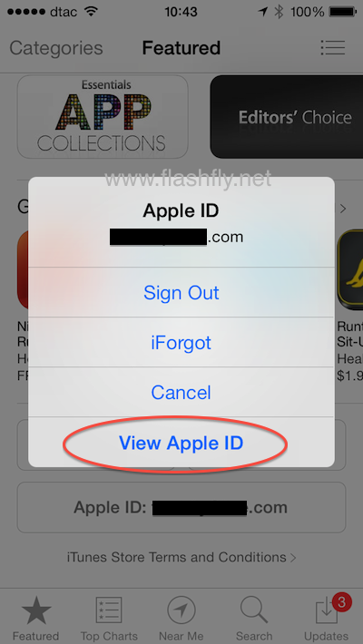Expand section with the chevron at right

coord(343,209)
